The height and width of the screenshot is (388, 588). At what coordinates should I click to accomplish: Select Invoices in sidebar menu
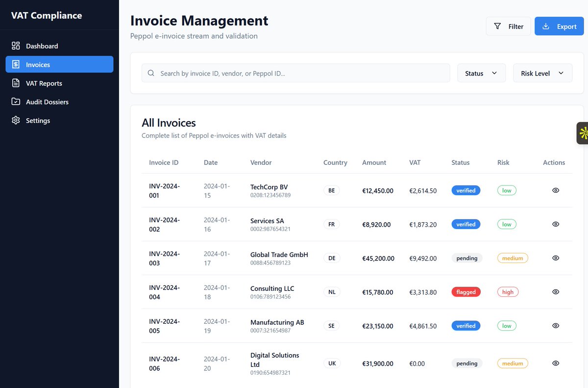(x=59, y=64)
